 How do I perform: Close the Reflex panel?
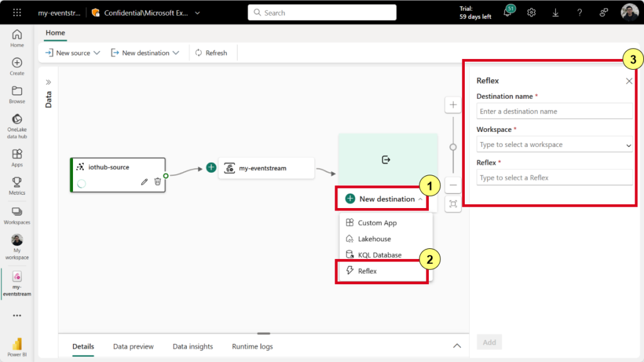click(629, 81)
